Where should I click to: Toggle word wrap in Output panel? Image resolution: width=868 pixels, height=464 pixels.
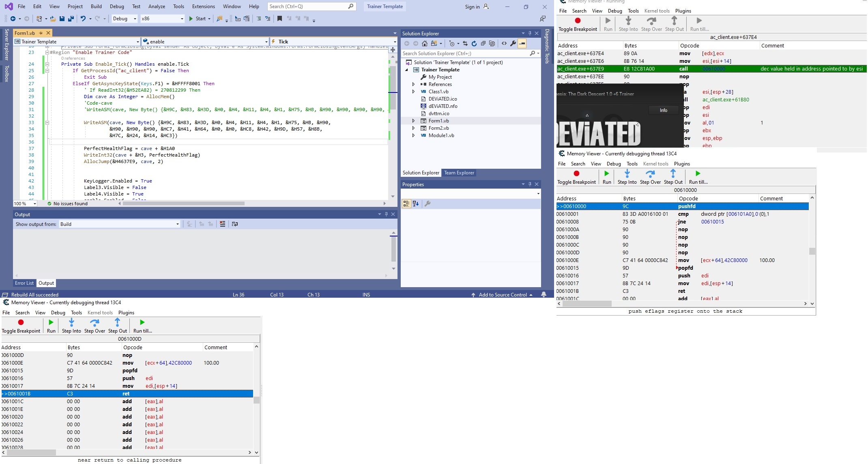coord(234,224)
